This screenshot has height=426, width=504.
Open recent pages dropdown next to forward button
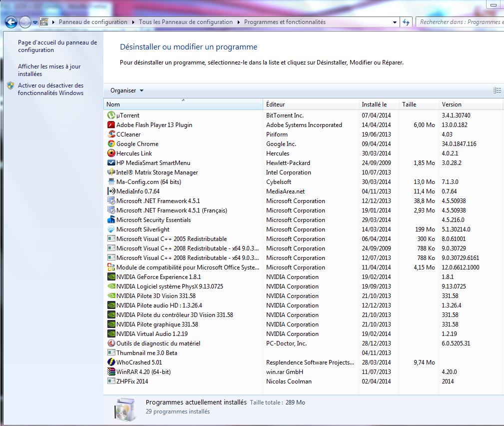[35, 22]
